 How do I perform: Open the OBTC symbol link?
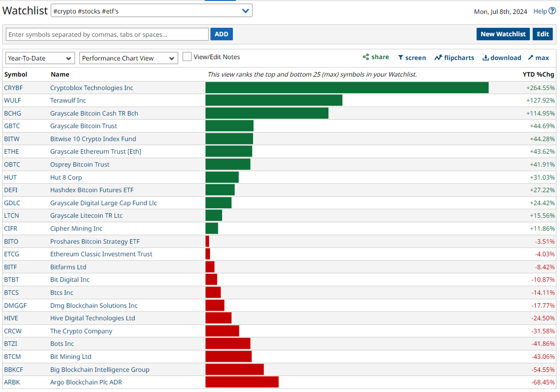(12, 165)
